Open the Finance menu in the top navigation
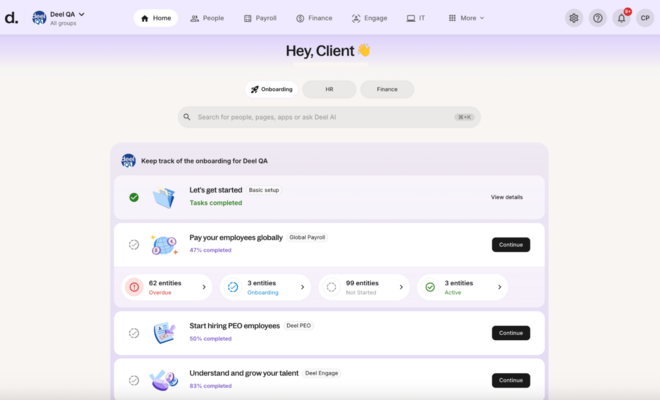Screen dimensions: 660x400 [314, 18]
